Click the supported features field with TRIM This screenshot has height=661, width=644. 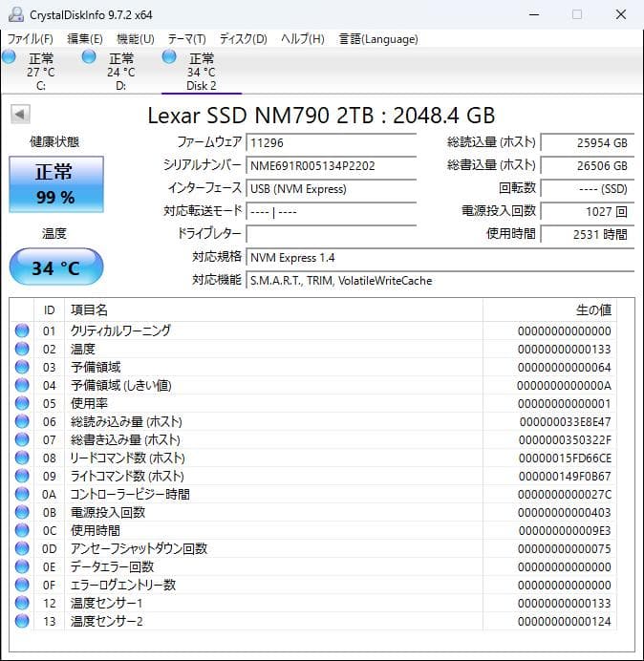point(440,280)
